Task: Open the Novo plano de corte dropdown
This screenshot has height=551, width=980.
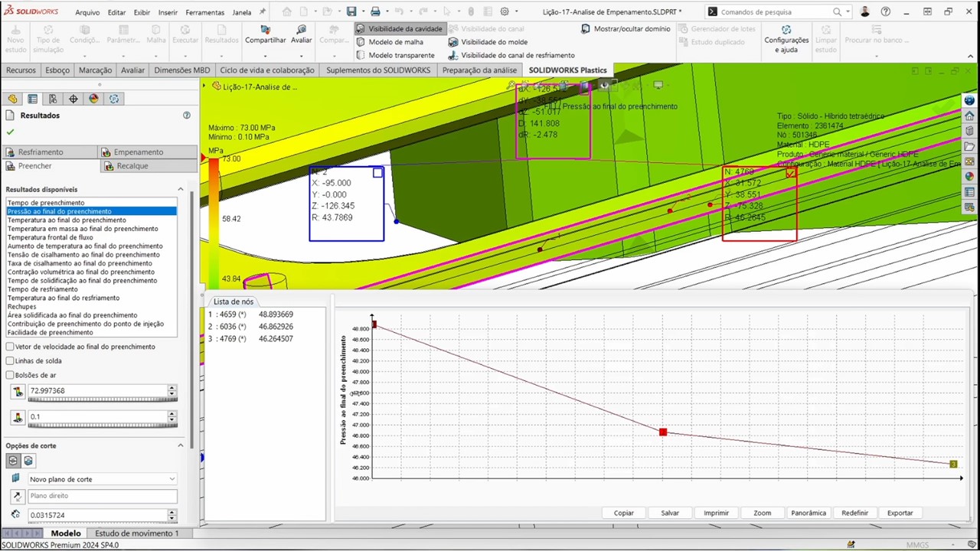Action: click(x=103, y=479)
